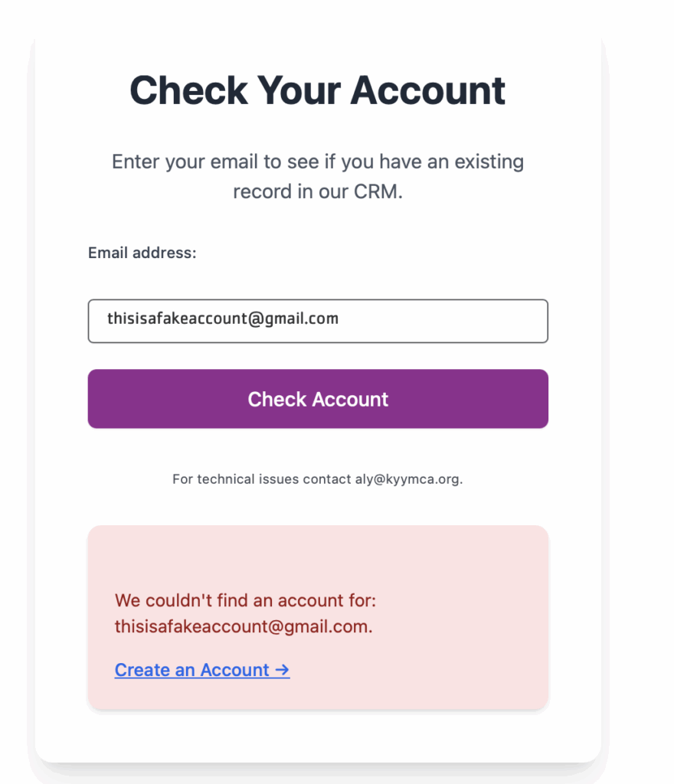674x784 pixels.
Task: Click the word Check on the purple button
Action: point(277,399)
